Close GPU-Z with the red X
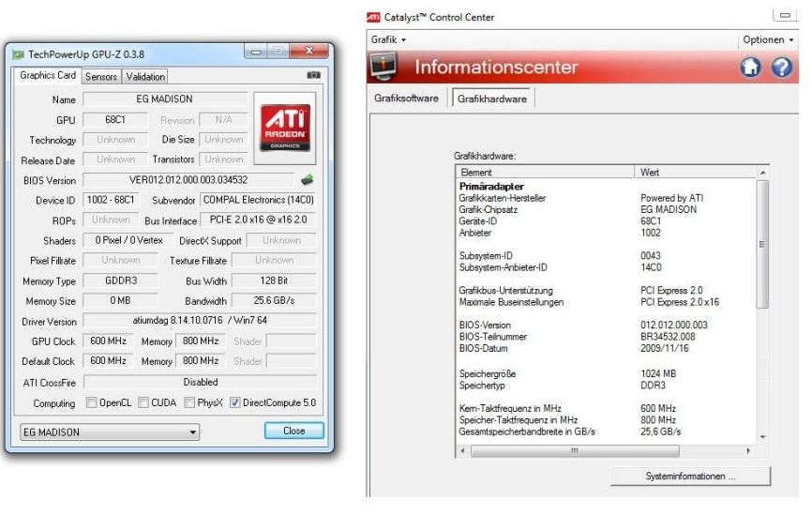The image size is (812, 515). point(309,51)
